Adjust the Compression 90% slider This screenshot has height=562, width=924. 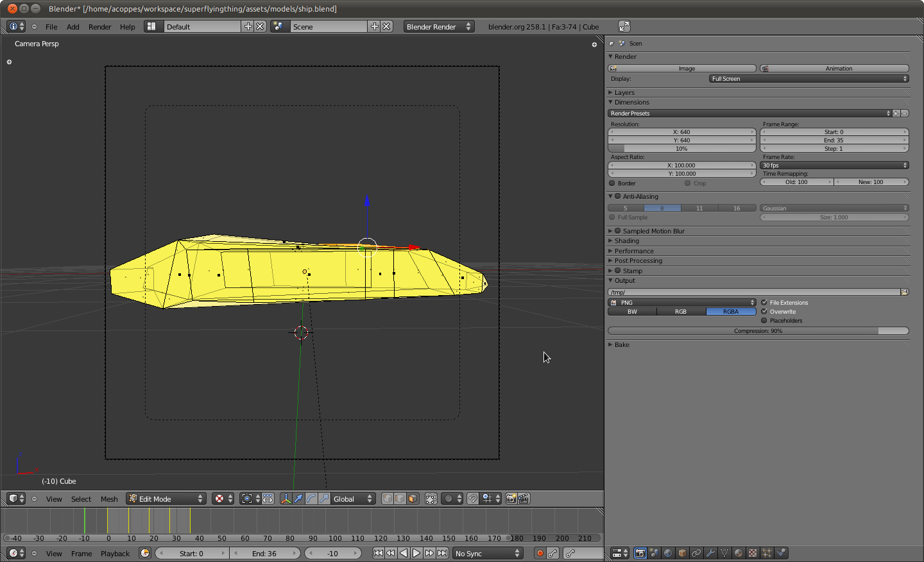[x=758, y=331]
